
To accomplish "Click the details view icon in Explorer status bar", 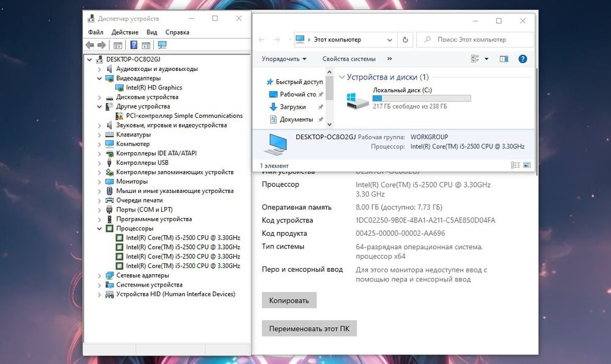I will pyautogui.click(x=515, y=165).
